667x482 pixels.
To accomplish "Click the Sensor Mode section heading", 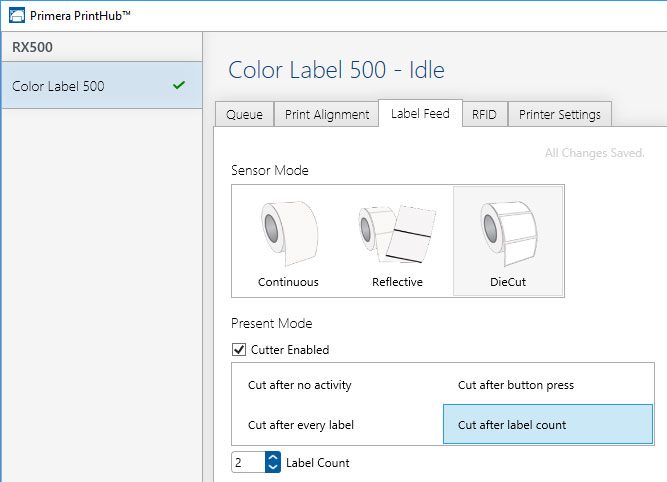I will pos(270,170).
